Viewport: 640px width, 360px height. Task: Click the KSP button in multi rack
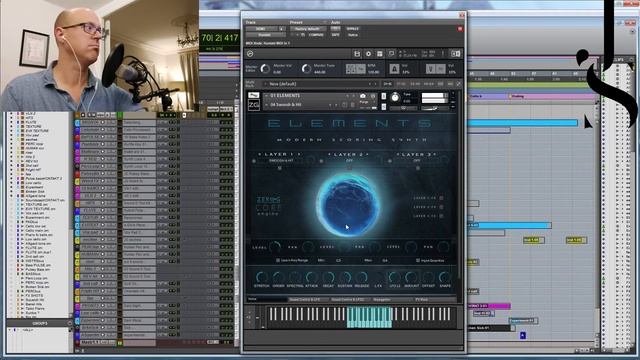coord(441,84)
